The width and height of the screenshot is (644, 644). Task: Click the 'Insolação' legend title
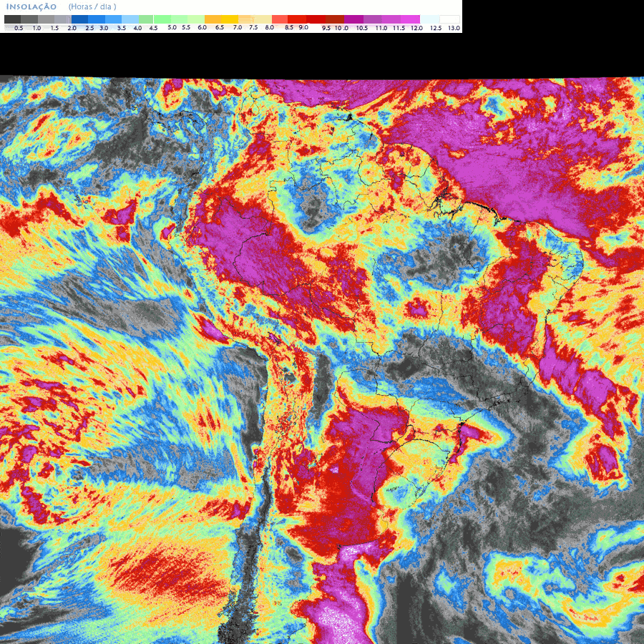click(x=31, y=7)
